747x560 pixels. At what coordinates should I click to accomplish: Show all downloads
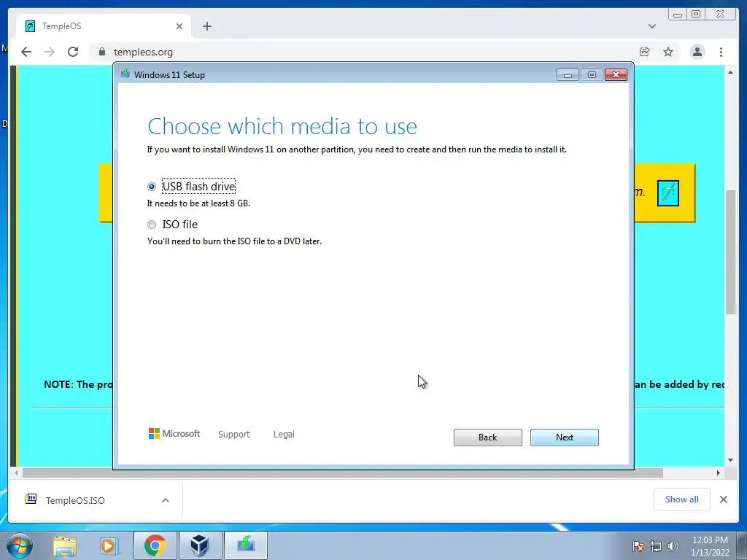point(682,499)
